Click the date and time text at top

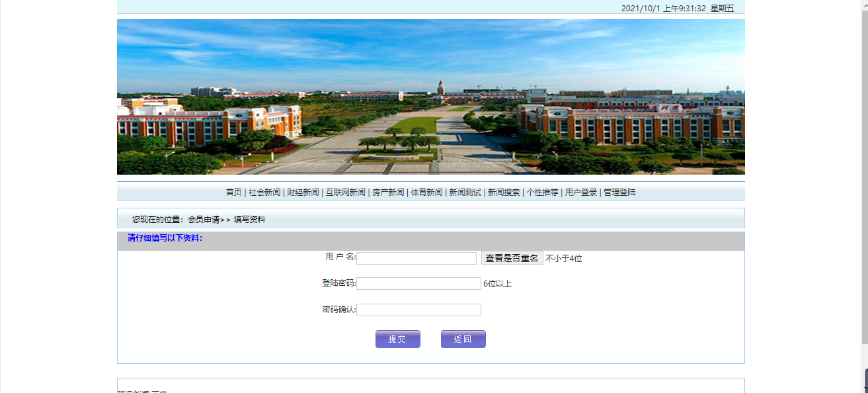[x=678, y=8]
